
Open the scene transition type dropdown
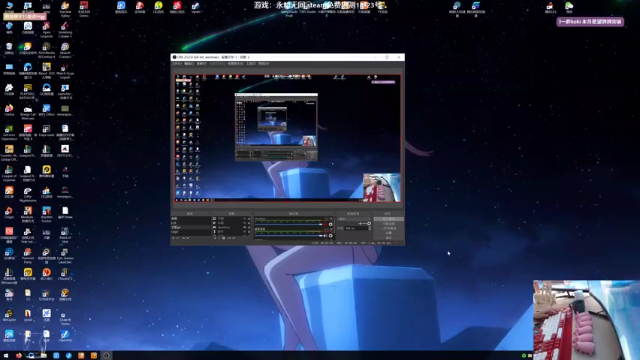(x=354, y=219)
